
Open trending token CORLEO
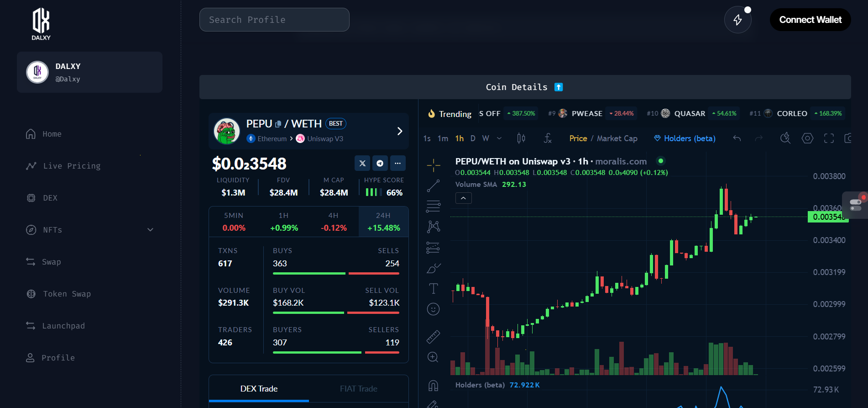796,113
